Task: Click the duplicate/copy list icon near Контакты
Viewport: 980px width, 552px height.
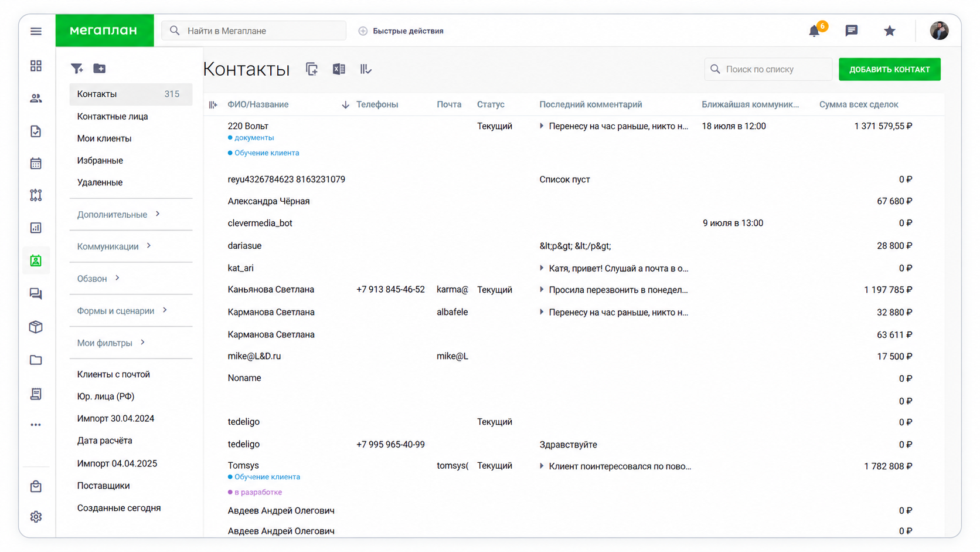Action: click(x=312, y=69)
